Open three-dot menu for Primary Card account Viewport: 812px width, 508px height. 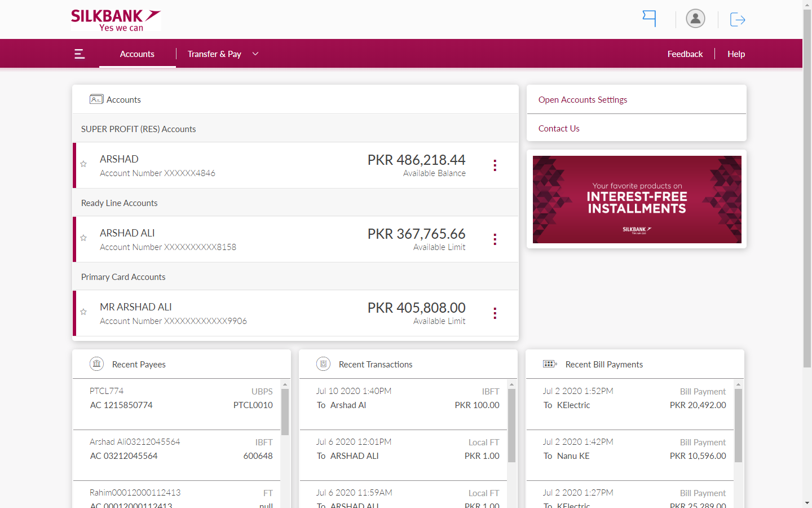pyautogui.click(x=495, y=313)
